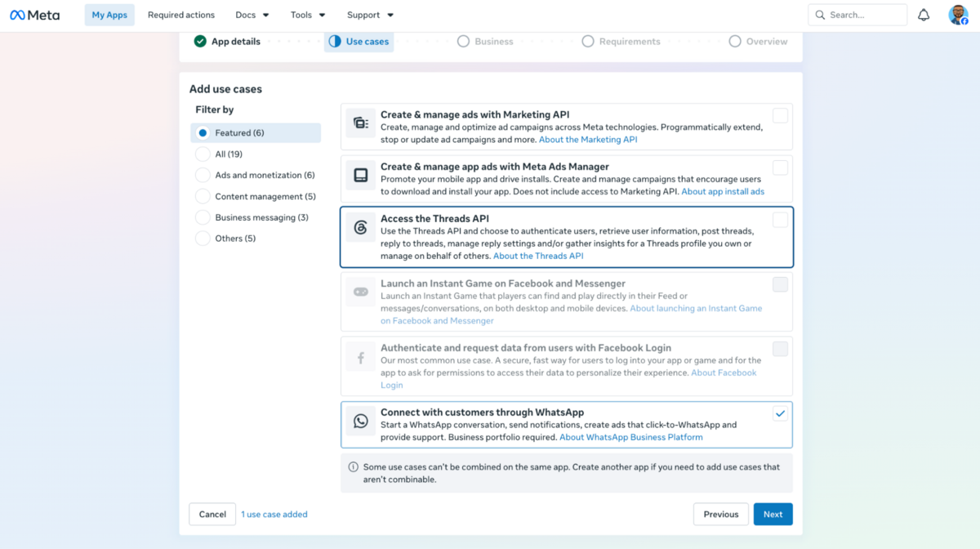
Task: Tick the Create & manage ads with Marketing API checkbox
Action: (781, 116)
